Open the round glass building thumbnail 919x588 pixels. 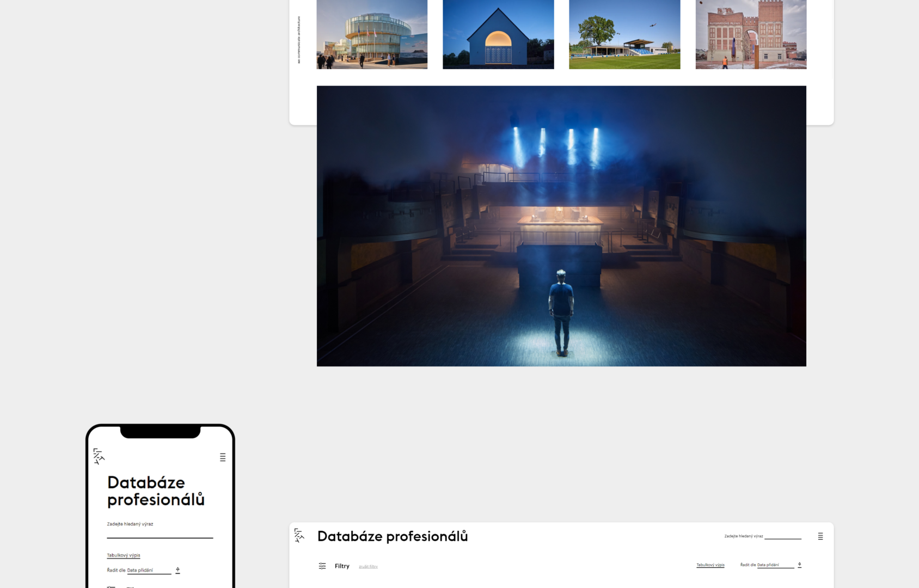[372, 34]
